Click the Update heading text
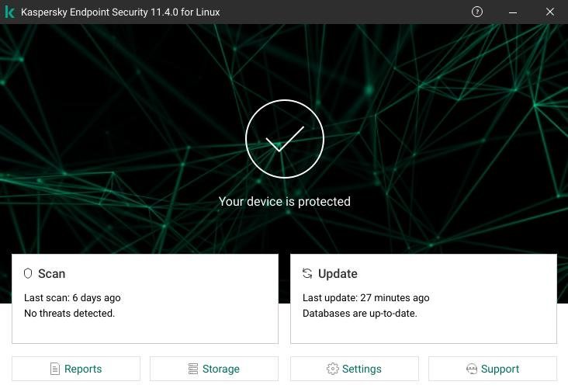The width and height of the screenshot is (568, 392). [x=338, y=273]
